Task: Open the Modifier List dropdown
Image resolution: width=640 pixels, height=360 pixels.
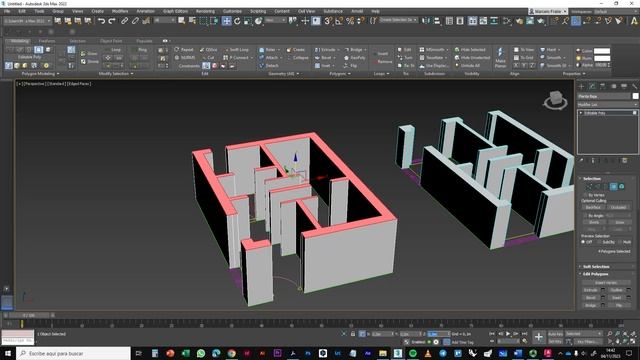Action: tap(607, 104)
